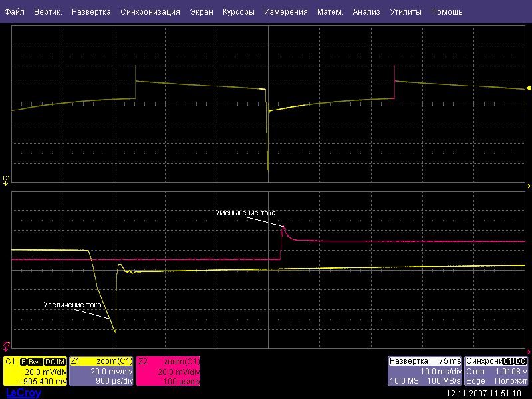Open the Вертик. menu

(x=48, y=12)
